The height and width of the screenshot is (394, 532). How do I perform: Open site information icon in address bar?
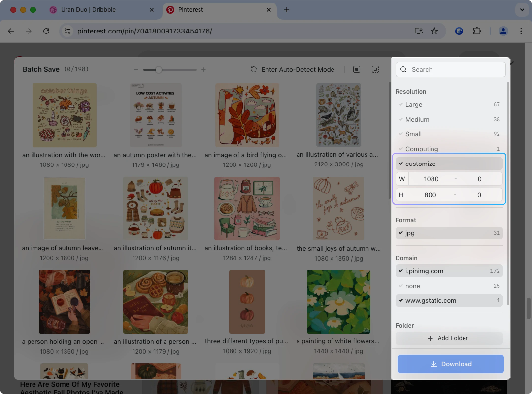tap(67, 31)
